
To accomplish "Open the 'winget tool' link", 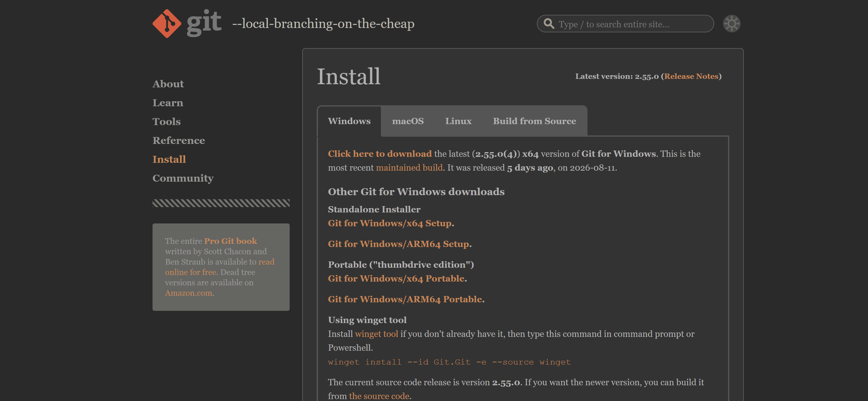I will point(376,334).
